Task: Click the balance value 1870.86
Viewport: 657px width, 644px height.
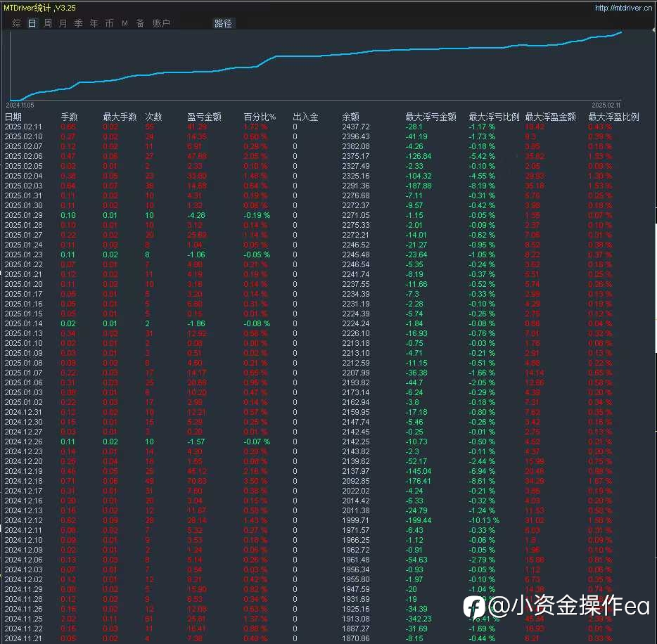Action: click(x=356, y=638)
